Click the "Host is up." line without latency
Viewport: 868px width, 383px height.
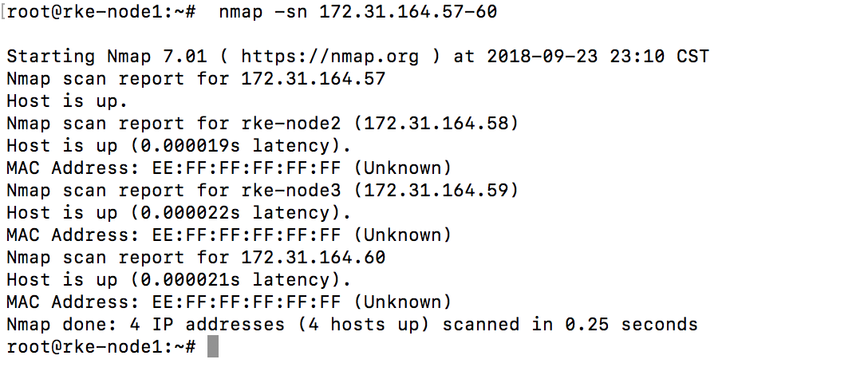coord(67,101)
